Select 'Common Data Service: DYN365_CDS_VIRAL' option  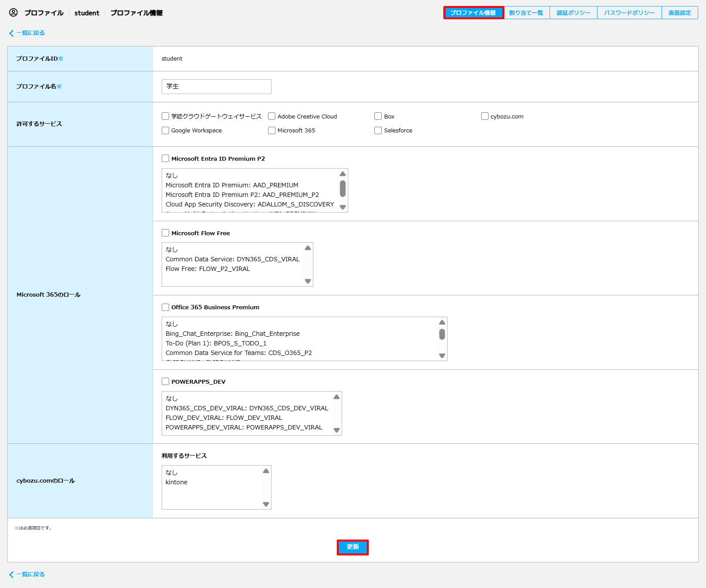pos(233,259)
